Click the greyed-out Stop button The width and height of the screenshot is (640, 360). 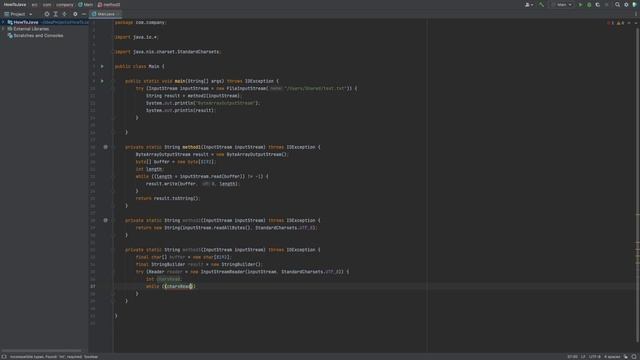607,4
